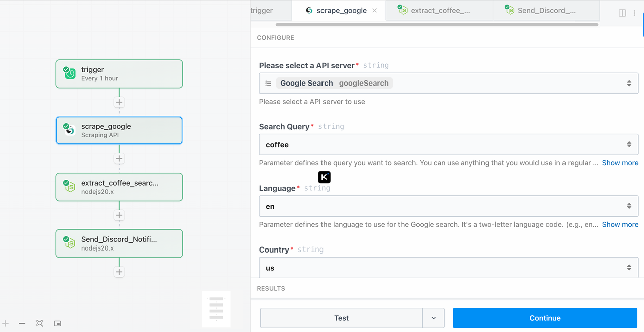
Task: Click the blue Continue button
Action: pos(545,318)
